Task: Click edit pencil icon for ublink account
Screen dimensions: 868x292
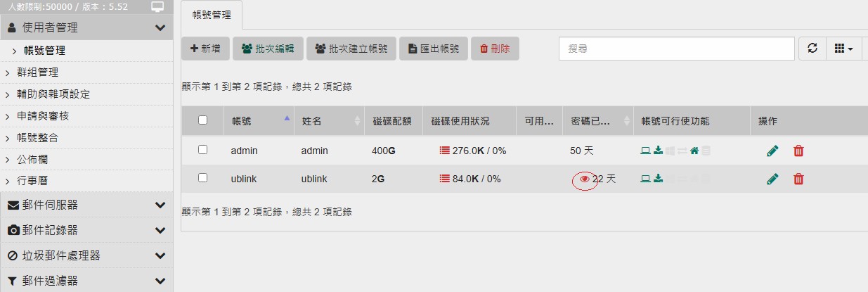Action: [772, 179]
